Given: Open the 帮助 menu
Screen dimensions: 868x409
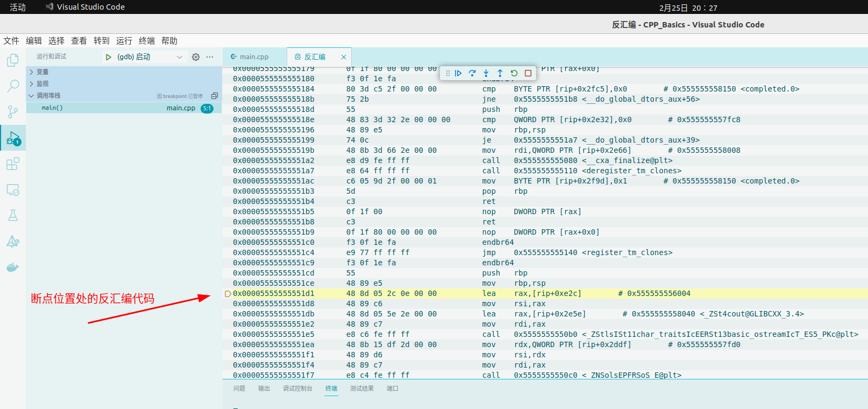Looking at the screenshot, I should [x=169, y=41].
